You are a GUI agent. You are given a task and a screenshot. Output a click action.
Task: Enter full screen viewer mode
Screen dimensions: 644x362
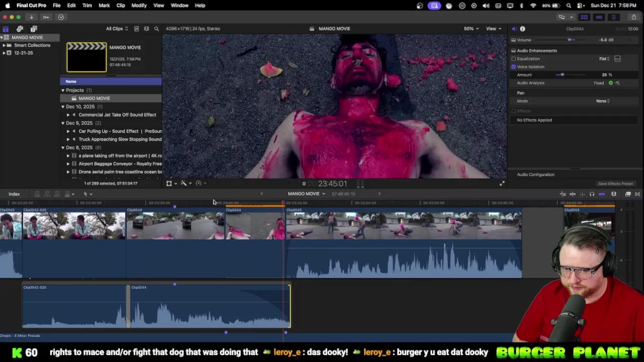[502, 184]
